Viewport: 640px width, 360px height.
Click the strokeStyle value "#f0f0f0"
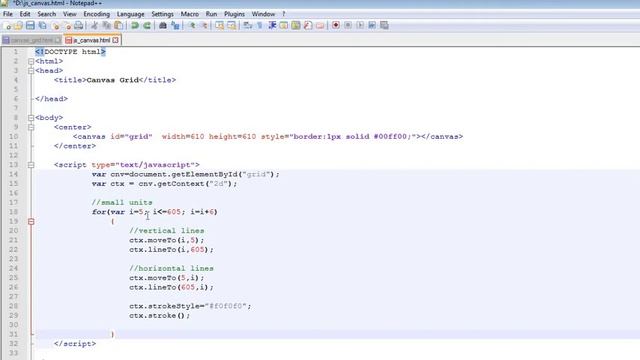click(x=226, y=306)
